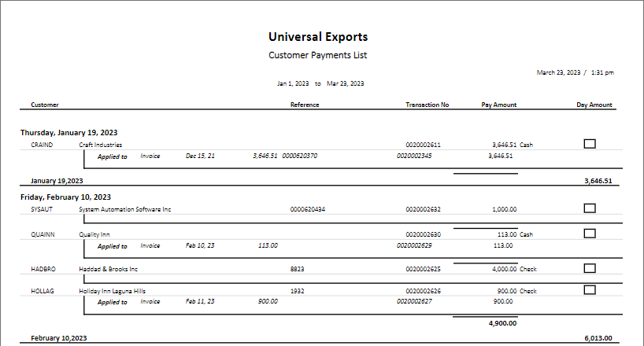Check the box for Craft Industries payment
Image resolution: width=644 pixels, height=346 pixels.
click(590, 144)
